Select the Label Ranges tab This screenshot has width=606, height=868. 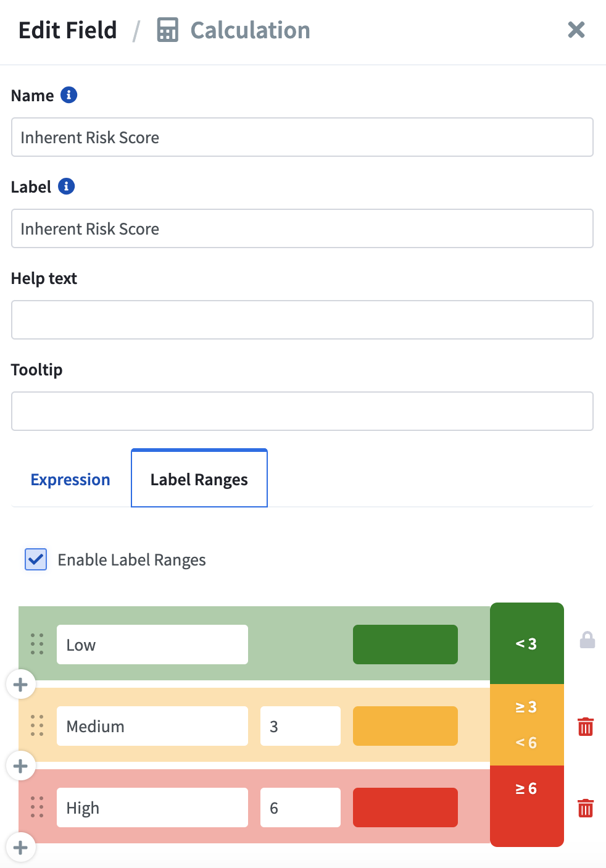199,478
